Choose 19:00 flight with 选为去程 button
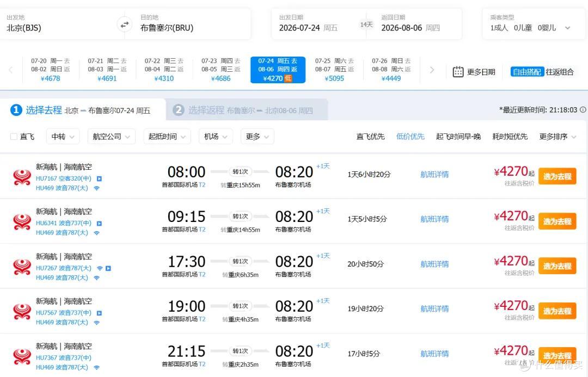588x377 pixels. click(x=558, y=311)
